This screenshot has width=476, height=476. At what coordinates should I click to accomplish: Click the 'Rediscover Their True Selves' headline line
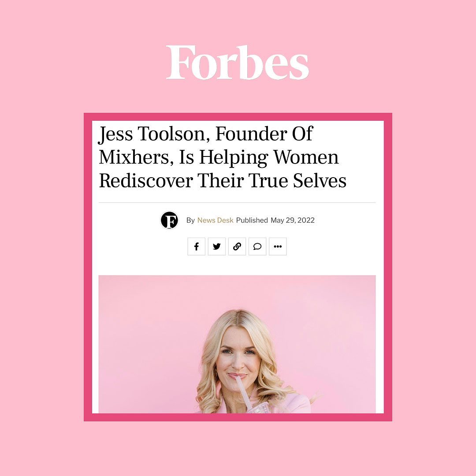[x=223, y=181]
